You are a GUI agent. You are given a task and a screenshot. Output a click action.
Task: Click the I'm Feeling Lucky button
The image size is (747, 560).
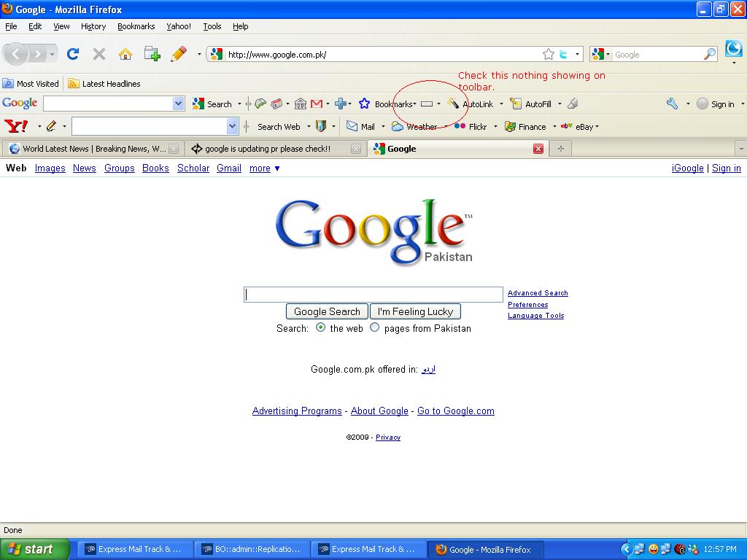pos(415,311)
